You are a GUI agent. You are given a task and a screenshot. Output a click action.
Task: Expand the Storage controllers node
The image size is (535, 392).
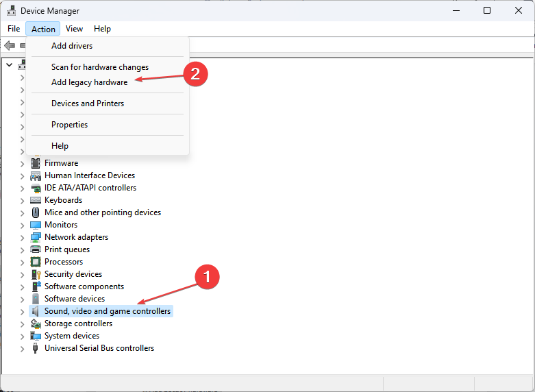[22, 323]
